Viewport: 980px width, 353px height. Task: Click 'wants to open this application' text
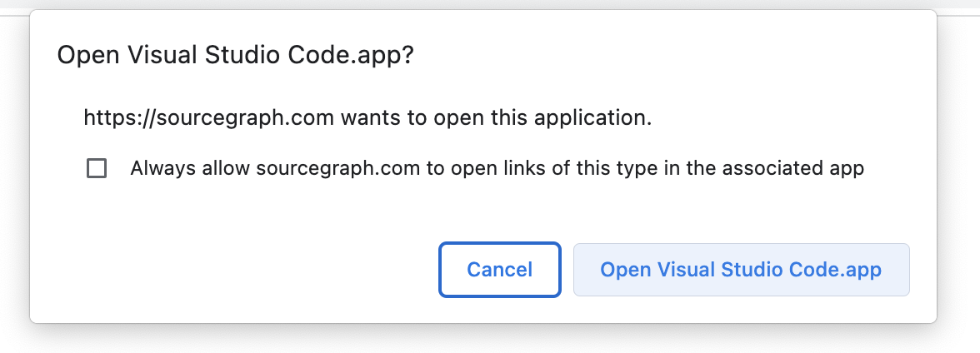(x=495, y=118)
